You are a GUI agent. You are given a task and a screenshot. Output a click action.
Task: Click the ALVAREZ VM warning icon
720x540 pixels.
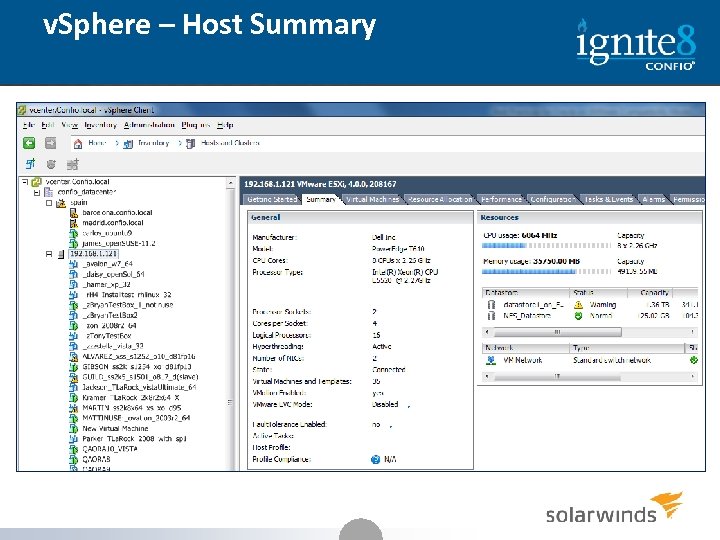[x=73, y=356]
